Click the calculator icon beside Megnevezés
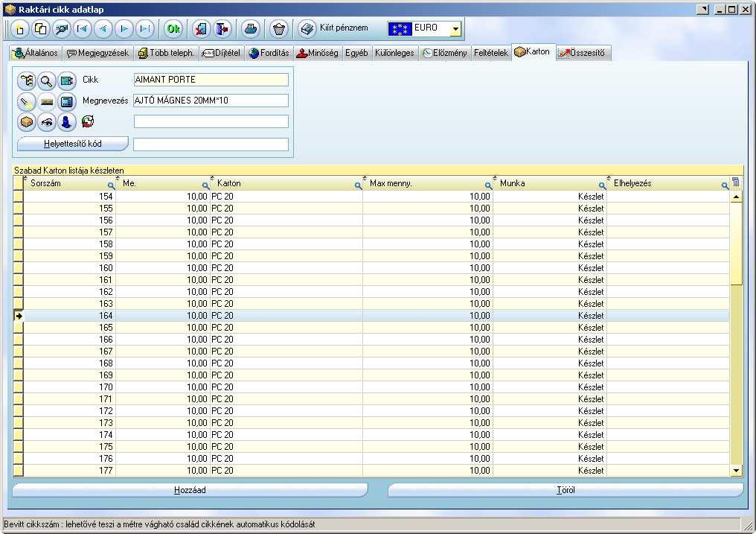This screenshot has height=534, width=756. [x=66, y=101]
